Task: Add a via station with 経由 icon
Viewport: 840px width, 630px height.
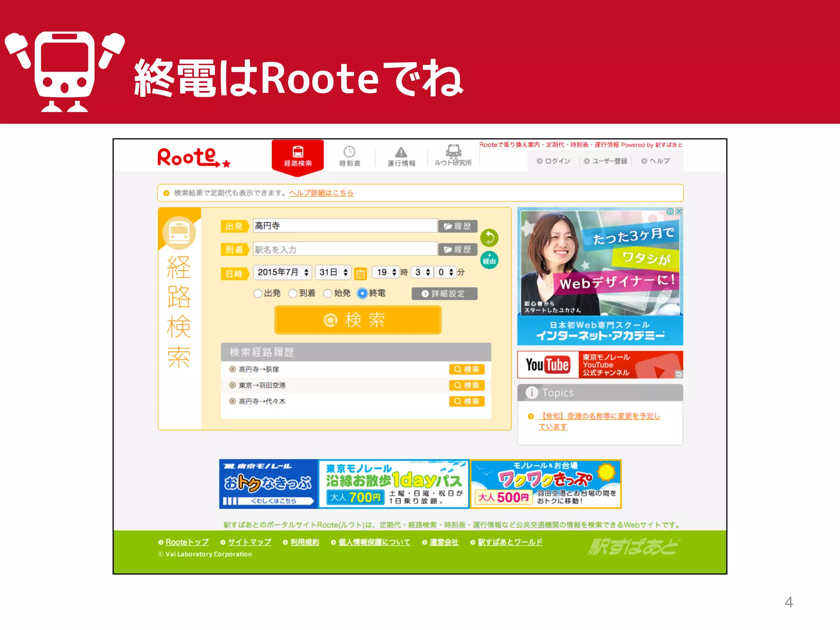Action: click(489, 260)
